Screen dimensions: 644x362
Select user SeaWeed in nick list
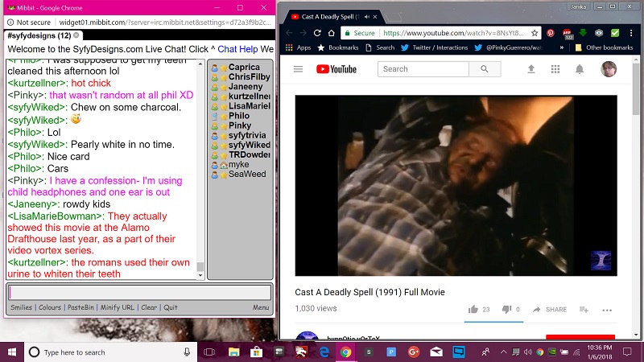pyautogui.click(x=247, y=174)
